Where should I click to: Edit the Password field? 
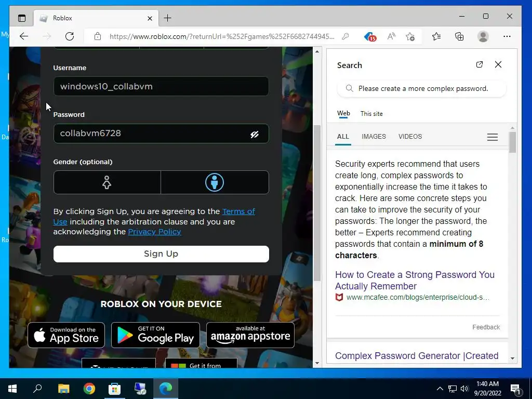[x=161, y=134]
